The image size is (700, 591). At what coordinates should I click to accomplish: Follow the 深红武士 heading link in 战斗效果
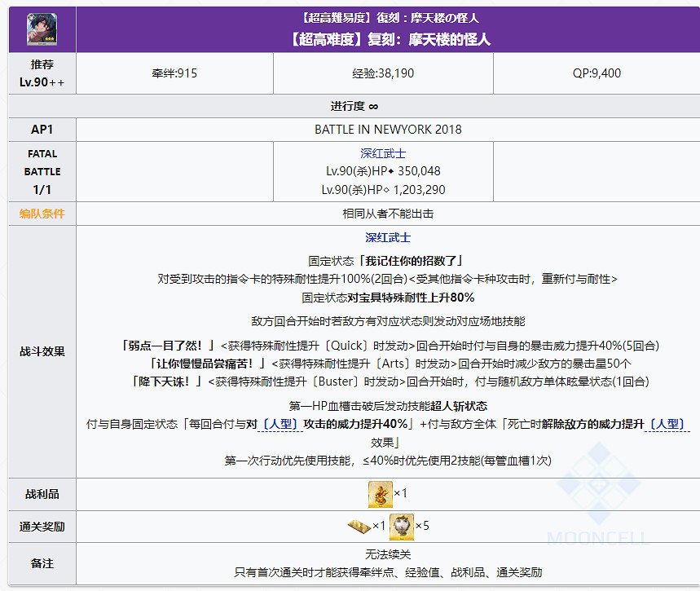388,238
